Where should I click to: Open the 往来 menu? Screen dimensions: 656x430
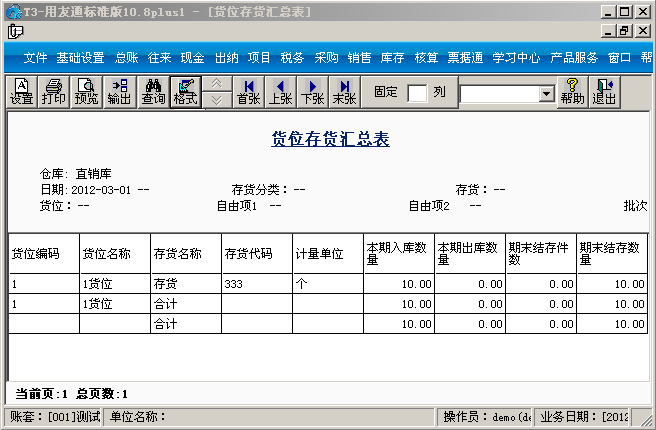point(159,58)
